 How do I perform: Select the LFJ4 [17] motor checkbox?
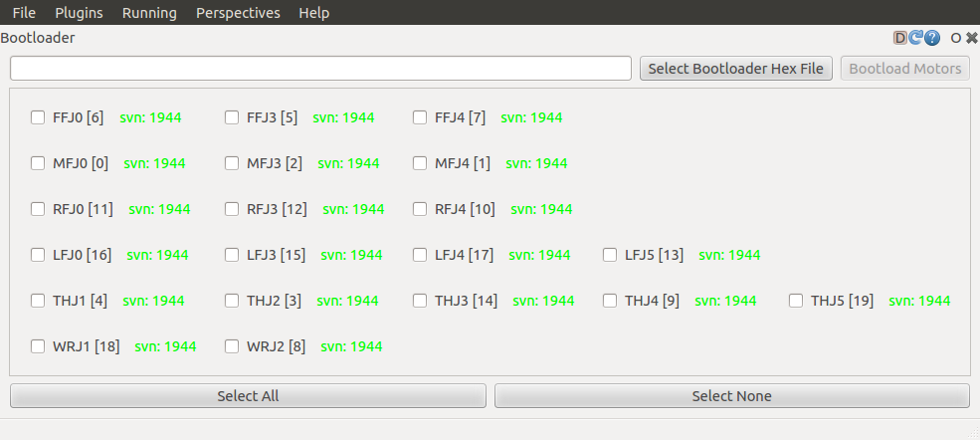[x=420, y=255]
